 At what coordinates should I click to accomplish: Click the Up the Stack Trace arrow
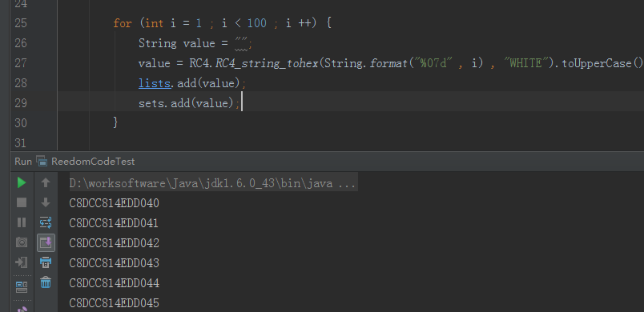click(x=46, y=182)
